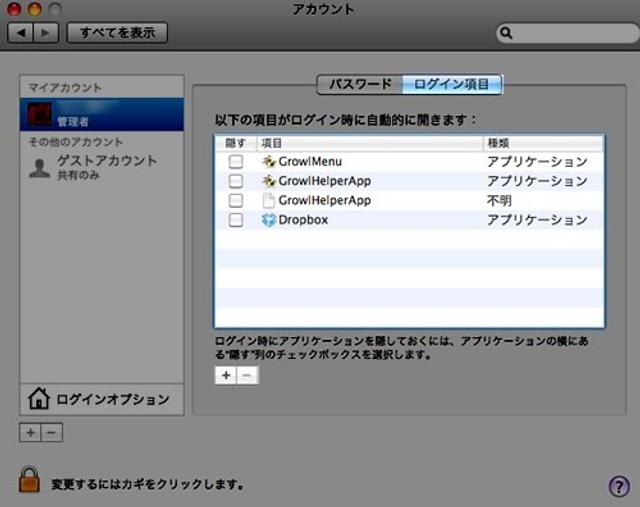The width and height of the screenshot is (640, 507).
Task: Toggle hide checkbox for GrowlMenu
Action: [235, 161]
